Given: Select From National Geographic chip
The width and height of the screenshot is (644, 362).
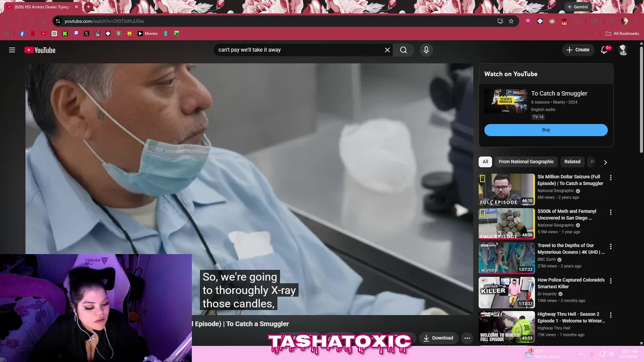Looking at the screenshot, I should tap(526, 161).
